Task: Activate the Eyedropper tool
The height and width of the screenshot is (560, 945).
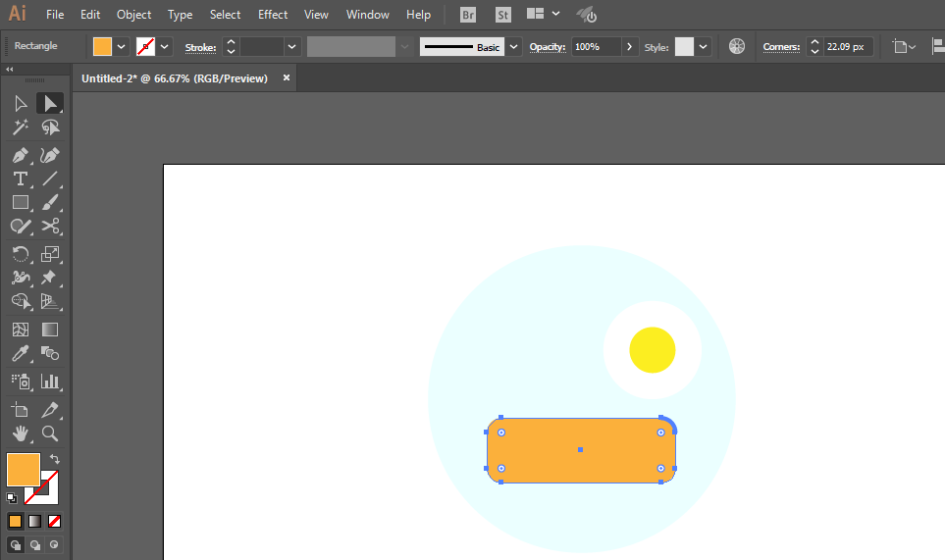Action: click(20, 353)
